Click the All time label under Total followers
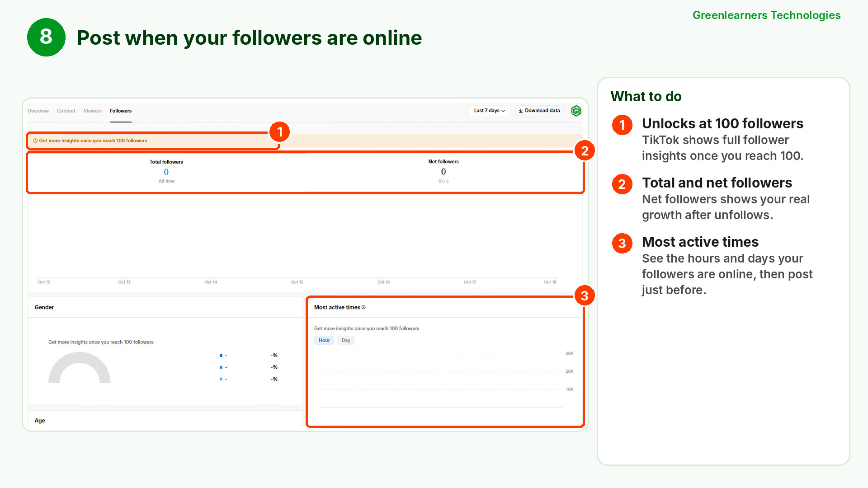Image resolution: width=868 pixels, height=488 pixels. pos(166,181)
